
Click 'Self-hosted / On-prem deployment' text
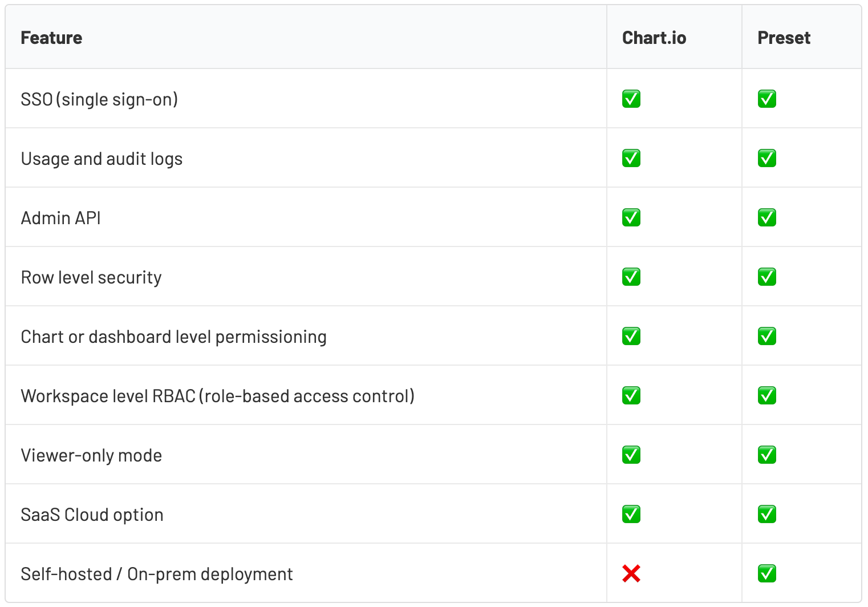pyautogui.click(x=157, y=574)
